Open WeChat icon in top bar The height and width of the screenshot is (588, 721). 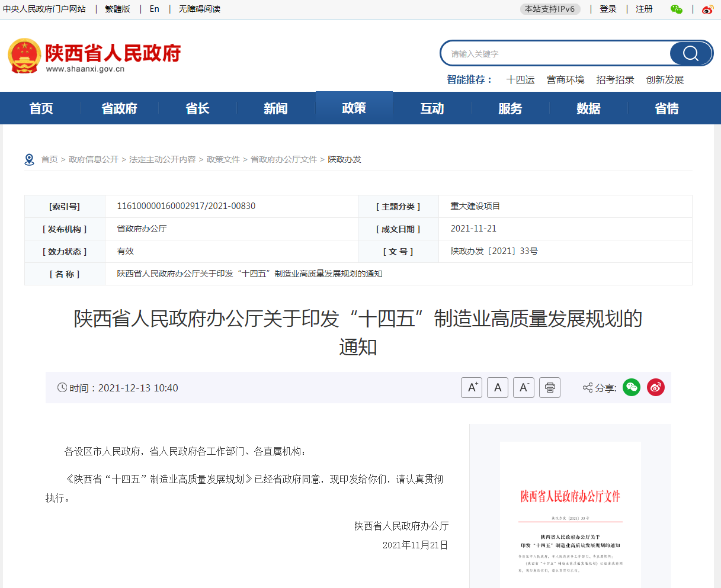click(676, 9)
